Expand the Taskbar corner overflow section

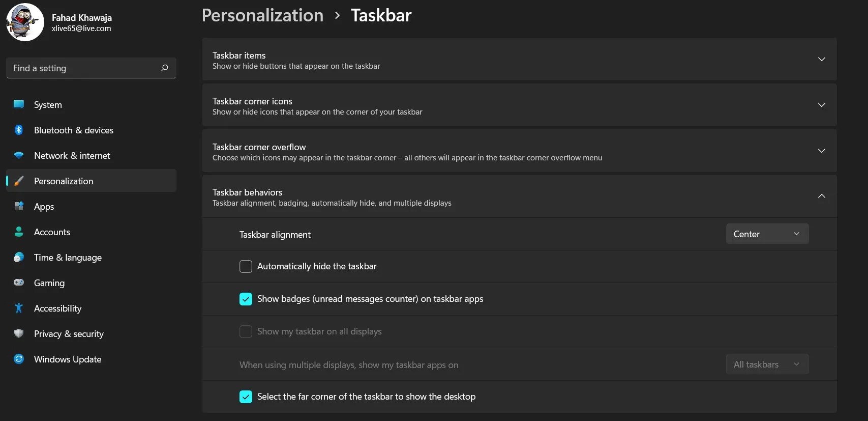click(821, 151)
